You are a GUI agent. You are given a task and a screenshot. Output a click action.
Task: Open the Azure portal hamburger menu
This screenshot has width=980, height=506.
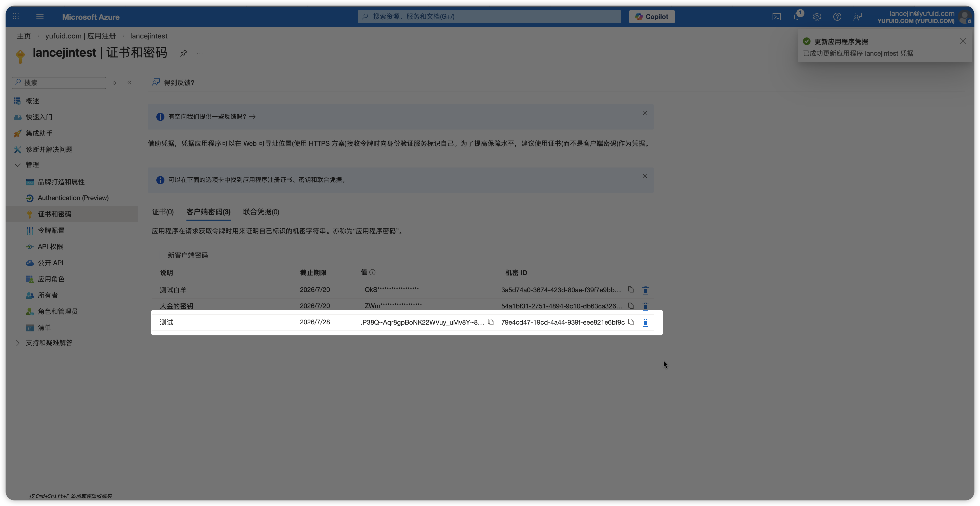pyautogui.click(x=40, y=17)
